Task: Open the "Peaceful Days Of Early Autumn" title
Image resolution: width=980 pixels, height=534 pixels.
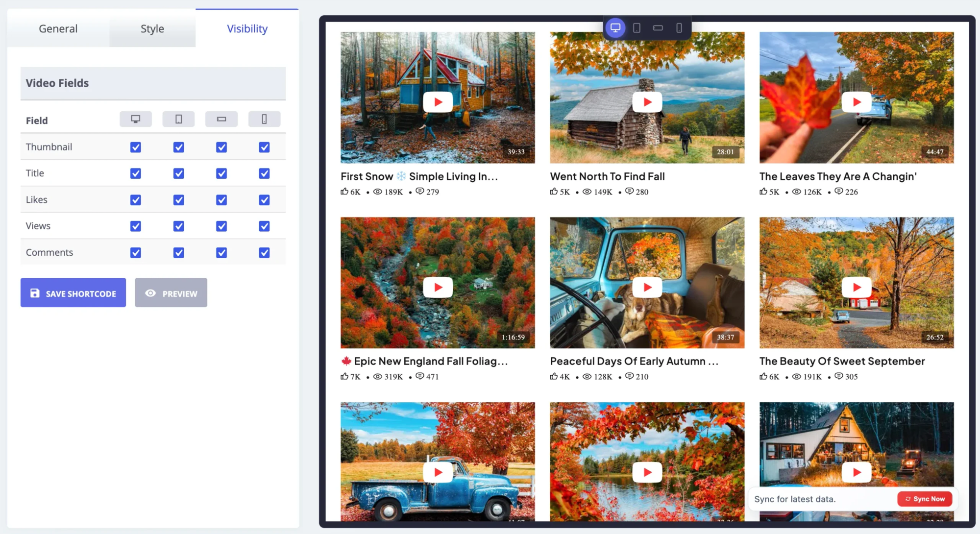Action: [634, 361]
